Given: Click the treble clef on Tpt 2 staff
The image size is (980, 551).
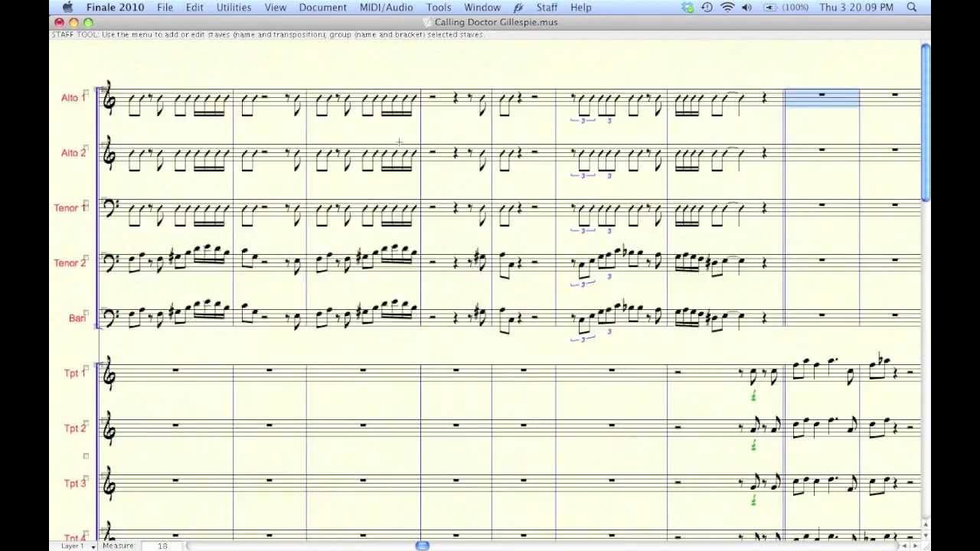Looking at the screenshot, I should [x=109, y=429].
